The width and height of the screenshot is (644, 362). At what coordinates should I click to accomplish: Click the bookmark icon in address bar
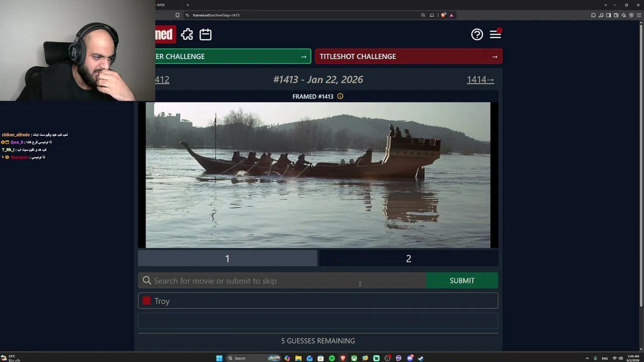click(x=177, y=15)
